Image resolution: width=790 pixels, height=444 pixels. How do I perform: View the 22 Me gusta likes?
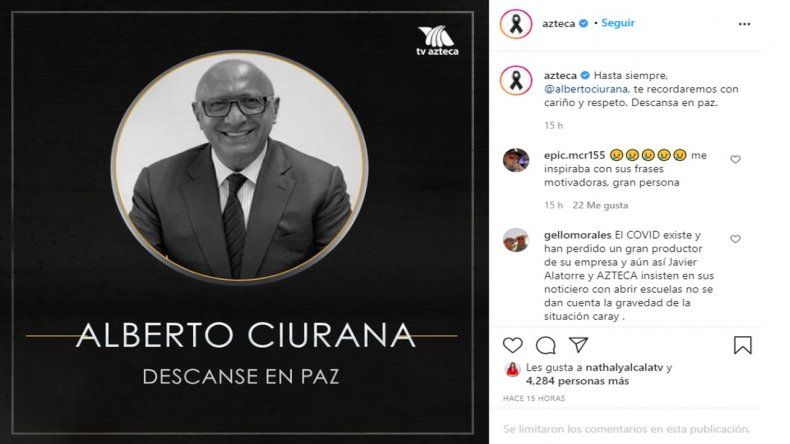pos(600,205)
